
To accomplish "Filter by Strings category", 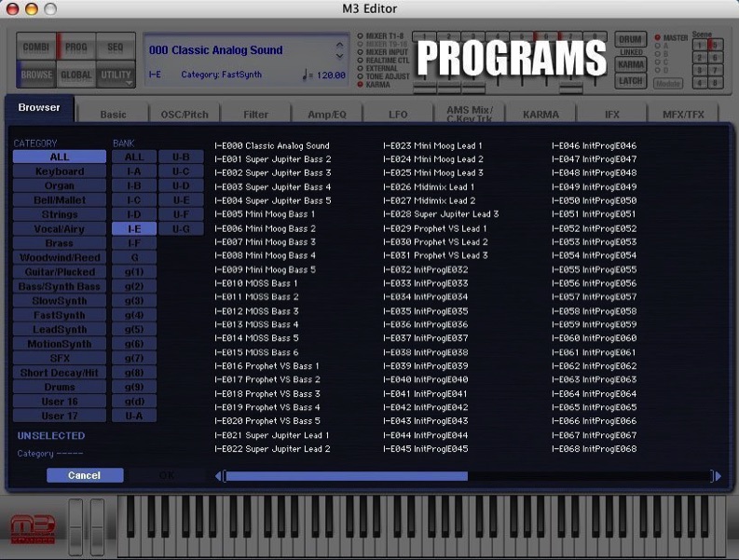I will (60, 214).
